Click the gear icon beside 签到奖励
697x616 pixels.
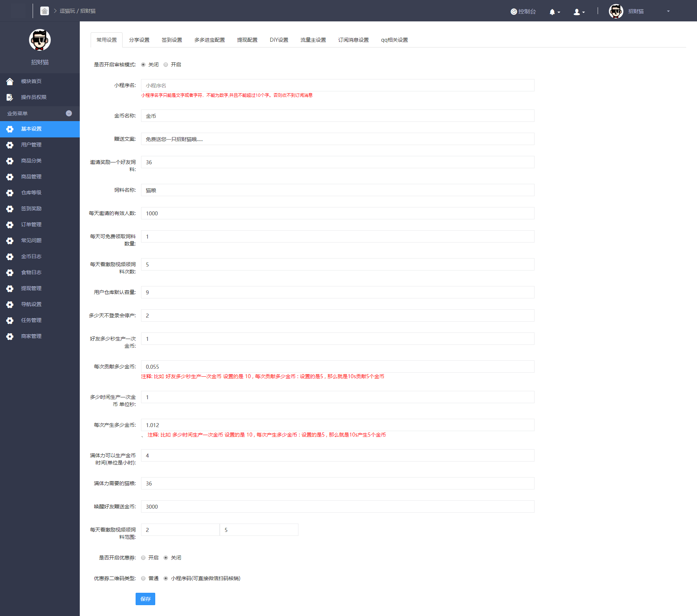[10, 209]
